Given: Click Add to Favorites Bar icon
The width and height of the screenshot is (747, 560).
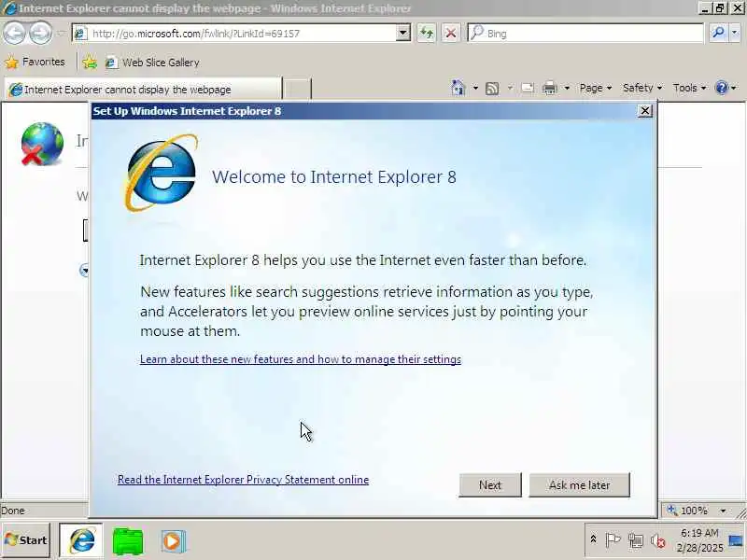Looking at the screenshot, I should click(x=89, y=63).
